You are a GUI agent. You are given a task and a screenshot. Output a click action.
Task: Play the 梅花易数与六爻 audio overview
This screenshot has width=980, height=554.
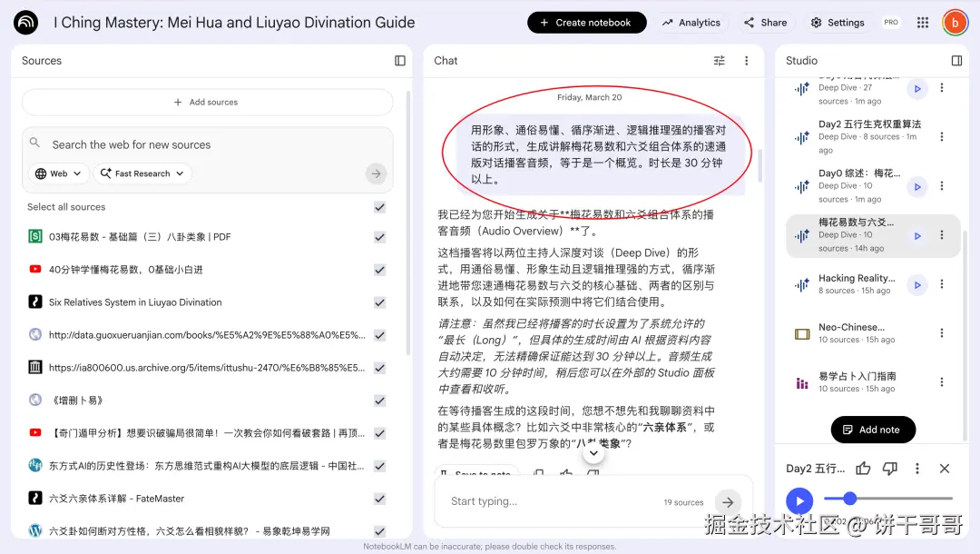click(x=916, y=236)
